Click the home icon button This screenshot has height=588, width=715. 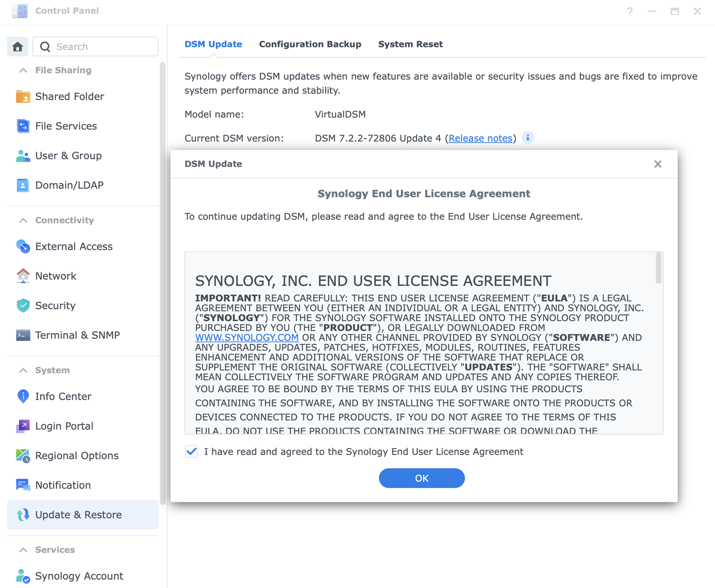(18, 47)
